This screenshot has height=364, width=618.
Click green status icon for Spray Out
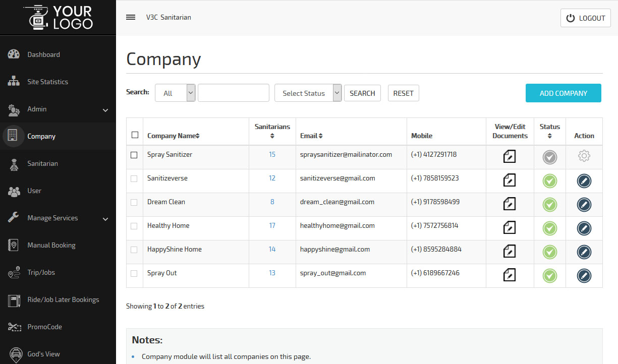click(x=550, y=276)
